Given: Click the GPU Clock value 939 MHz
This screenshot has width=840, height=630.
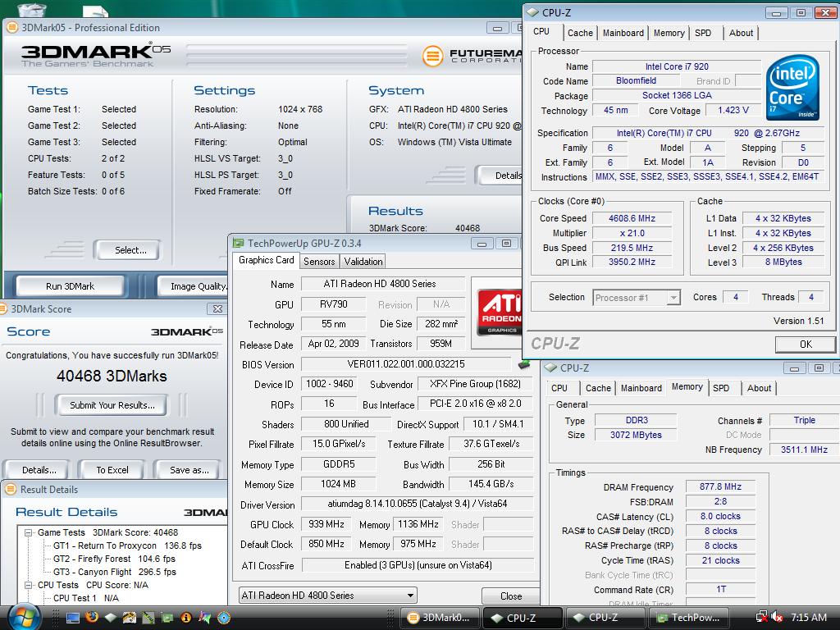Looking at the screenshot, I should [326, 524].
